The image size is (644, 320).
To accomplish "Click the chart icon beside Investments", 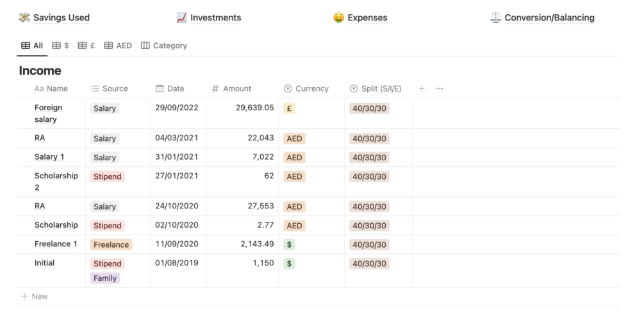I will click(x=181, y=17).
